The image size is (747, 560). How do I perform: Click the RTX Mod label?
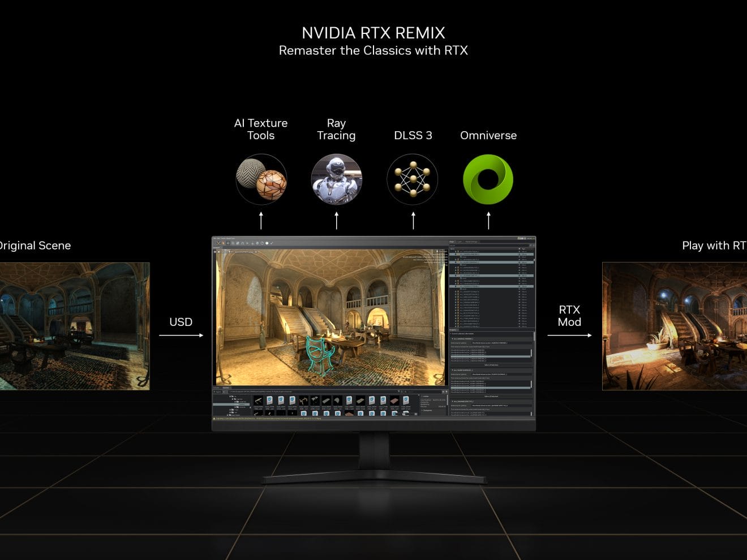tap(569, 316)
